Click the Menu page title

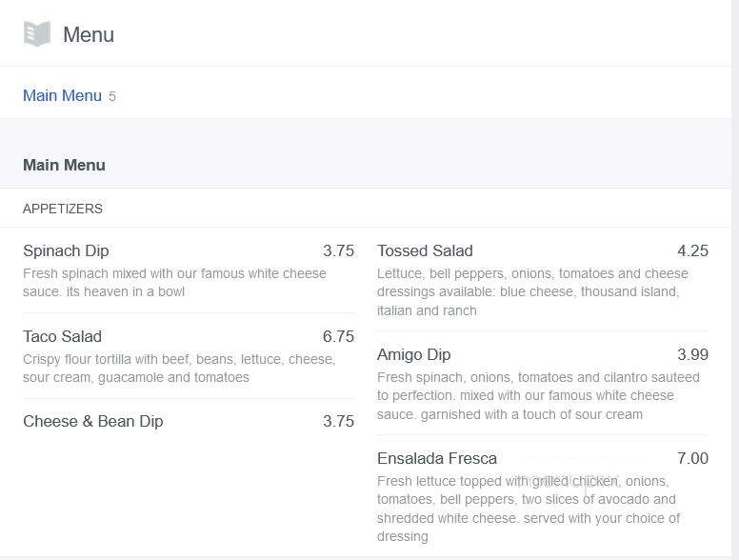click(89, 34)
